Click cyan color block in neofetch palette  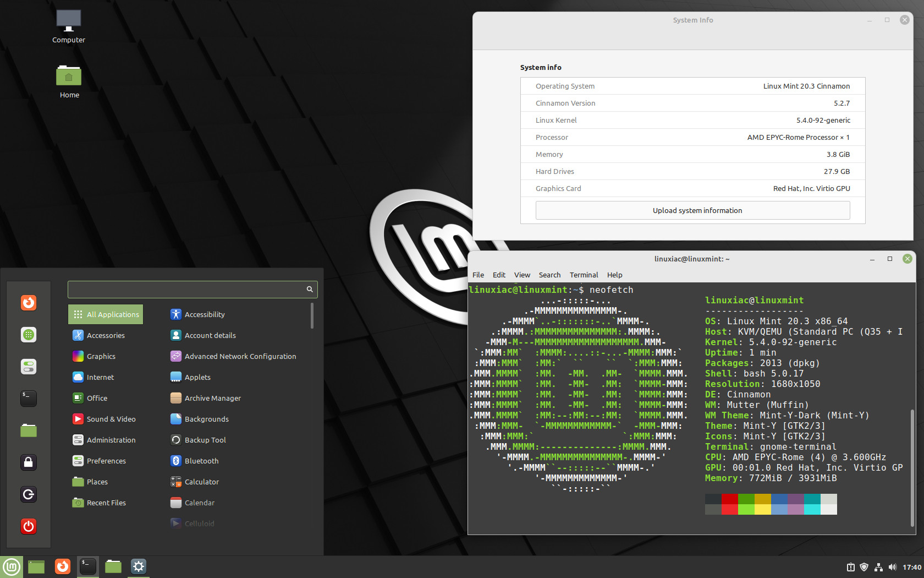tap(812, 504)
